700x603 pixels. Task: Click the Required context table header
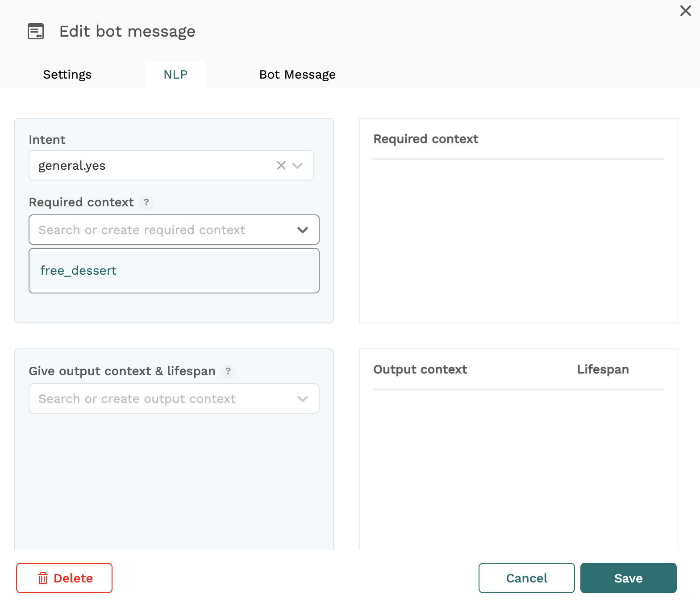[x=425, y=139]
